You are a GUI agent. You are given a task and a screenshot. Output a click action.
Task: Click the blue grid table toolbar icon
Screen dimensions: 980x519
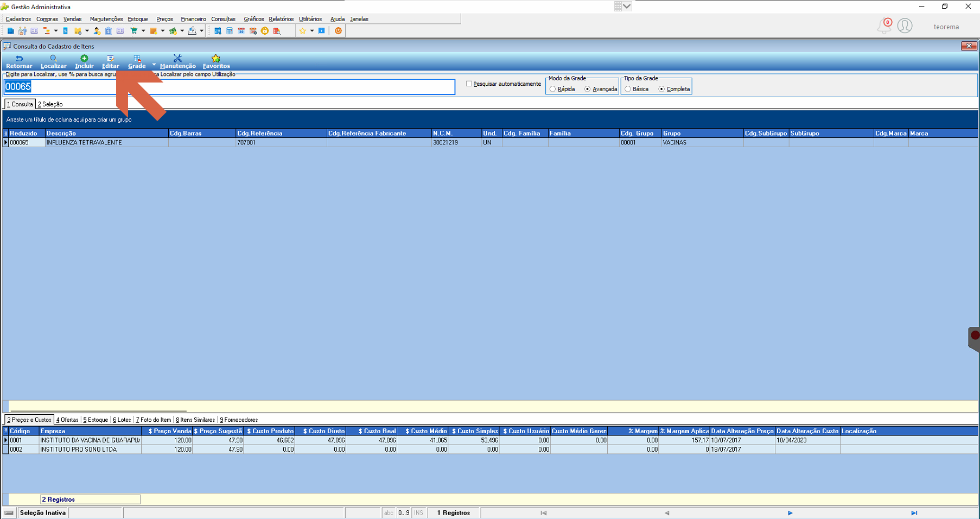218,31
